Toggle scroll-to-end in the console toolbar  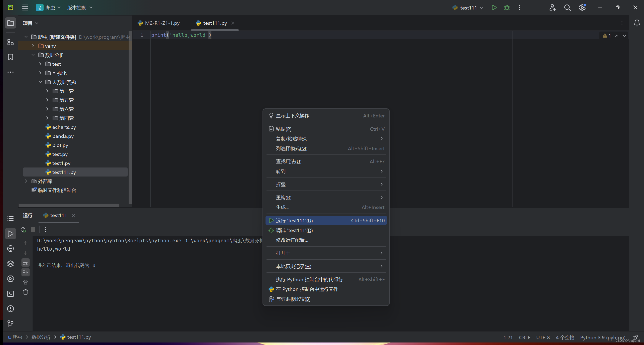click(x=25, y=272)
